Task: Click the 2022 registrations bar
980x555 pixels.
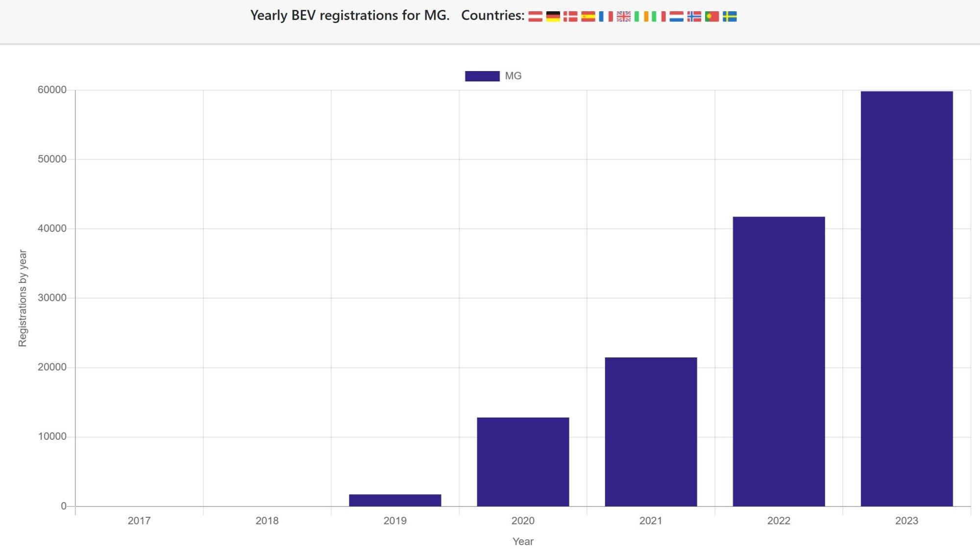Action: (779, 361)
